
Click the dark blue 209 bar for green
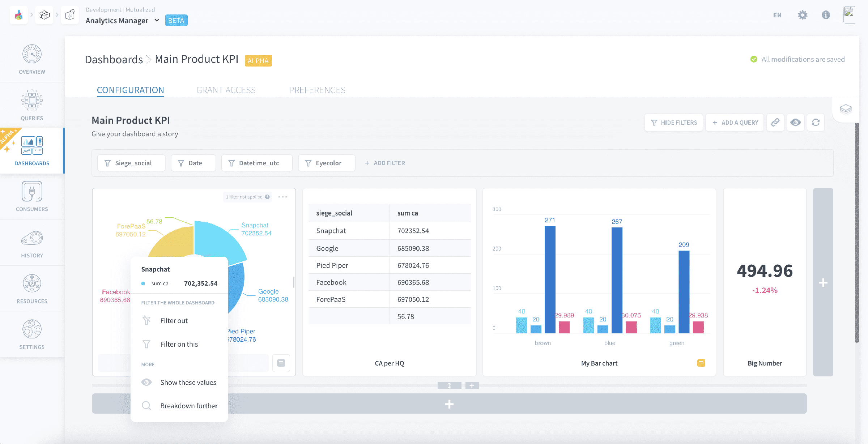click(x=684, y=292)
